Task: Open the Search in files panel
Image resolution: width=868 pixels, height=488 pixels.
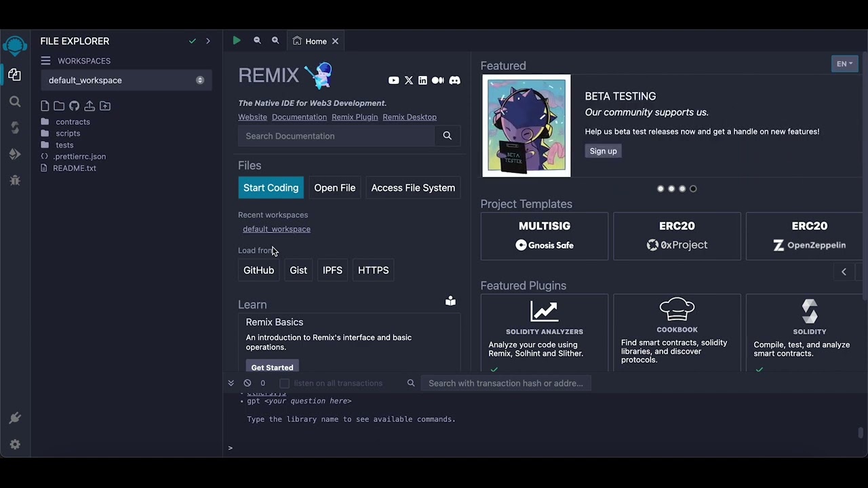Action: click(x=15, y=102)
